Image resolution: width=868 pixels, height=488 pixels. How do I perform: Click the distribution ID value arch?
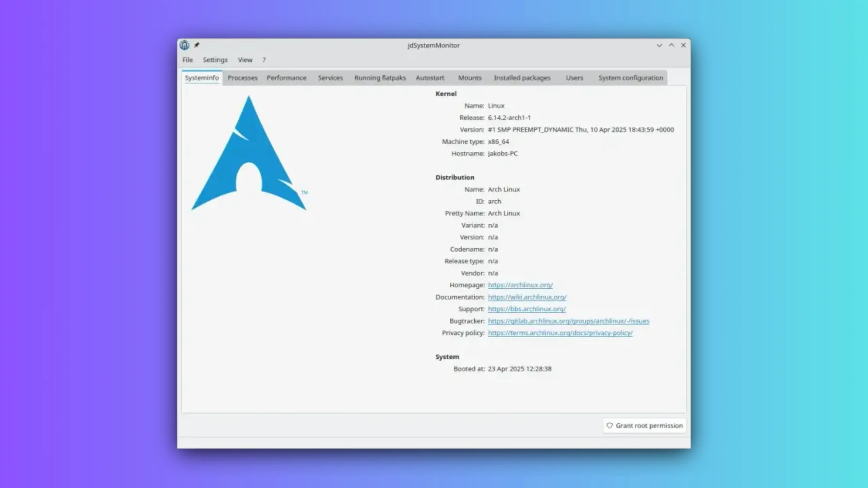tap(494, 201)
